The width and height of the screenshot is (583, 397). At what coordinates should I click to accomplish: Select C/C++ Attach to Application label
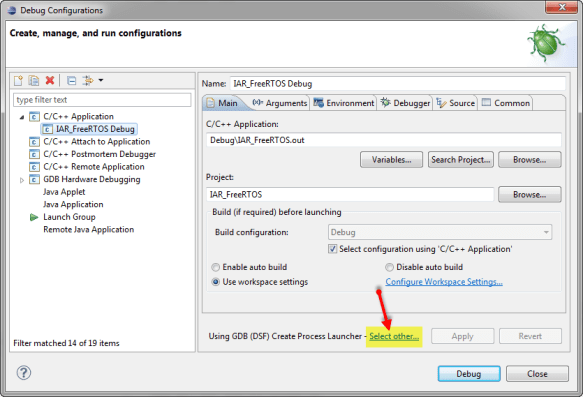point(97,142)
